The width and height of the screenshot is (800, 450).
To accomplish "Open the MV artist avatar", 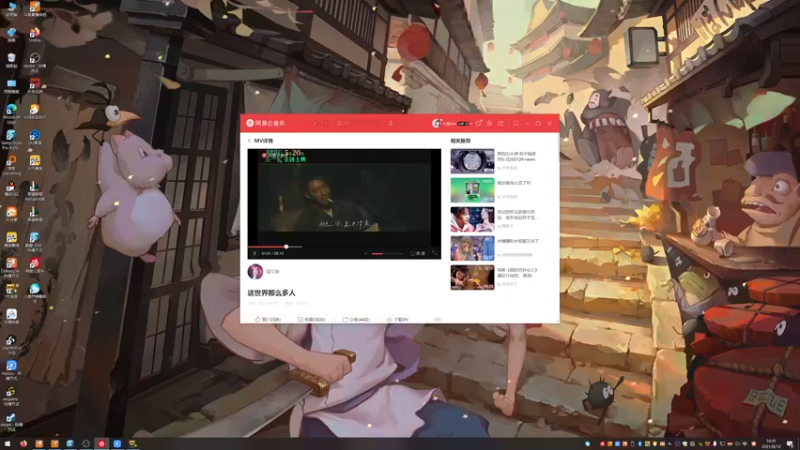I will pyautogui.click(x=255, y=271).
